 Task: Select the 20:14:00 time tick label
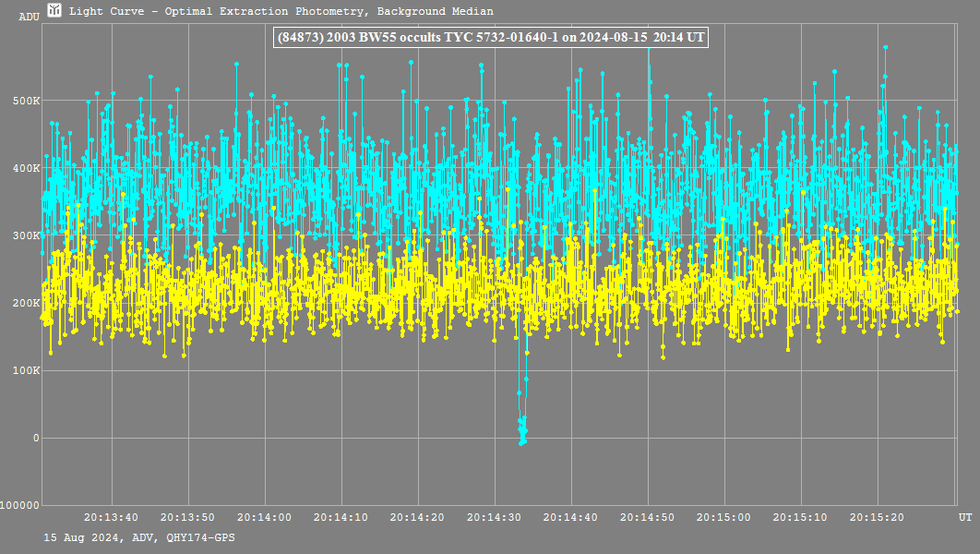click(265, 517)
